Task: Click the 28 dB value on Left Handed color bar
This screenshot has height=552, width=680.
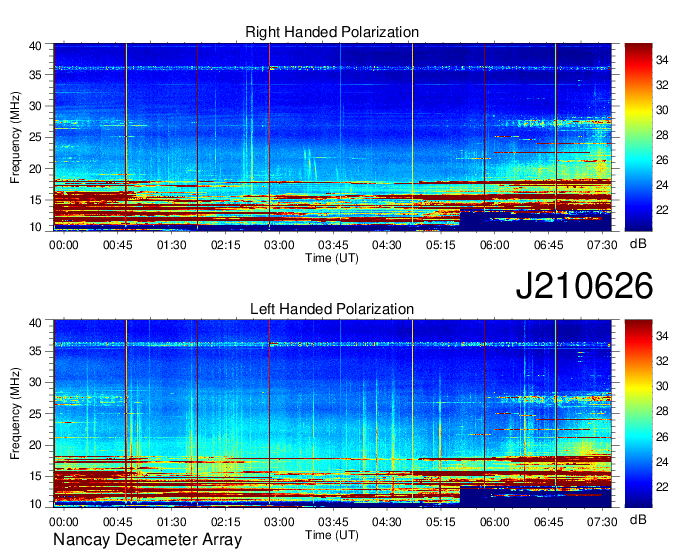Action: coord(662,412)
